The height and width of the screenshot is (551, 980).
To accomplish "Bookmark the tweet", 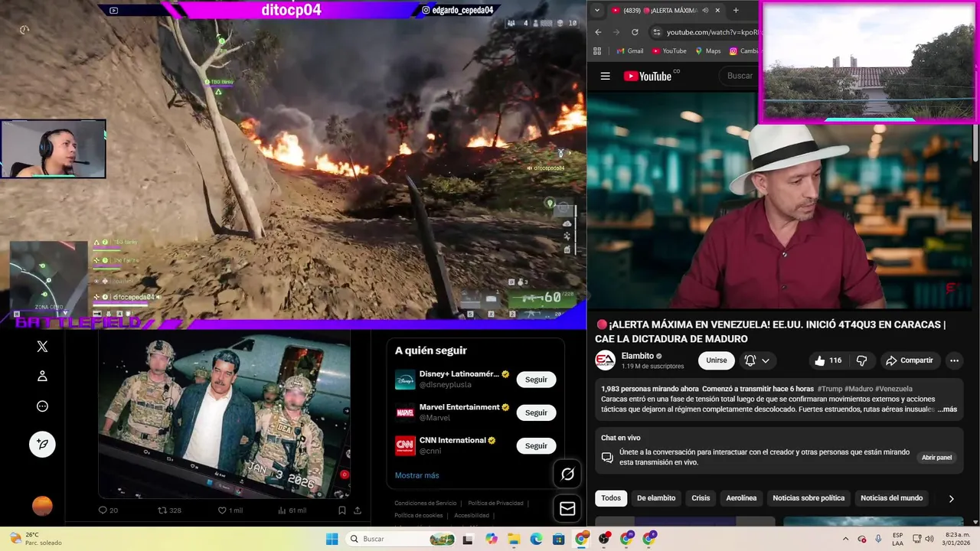I will click(x=342, y=510).
